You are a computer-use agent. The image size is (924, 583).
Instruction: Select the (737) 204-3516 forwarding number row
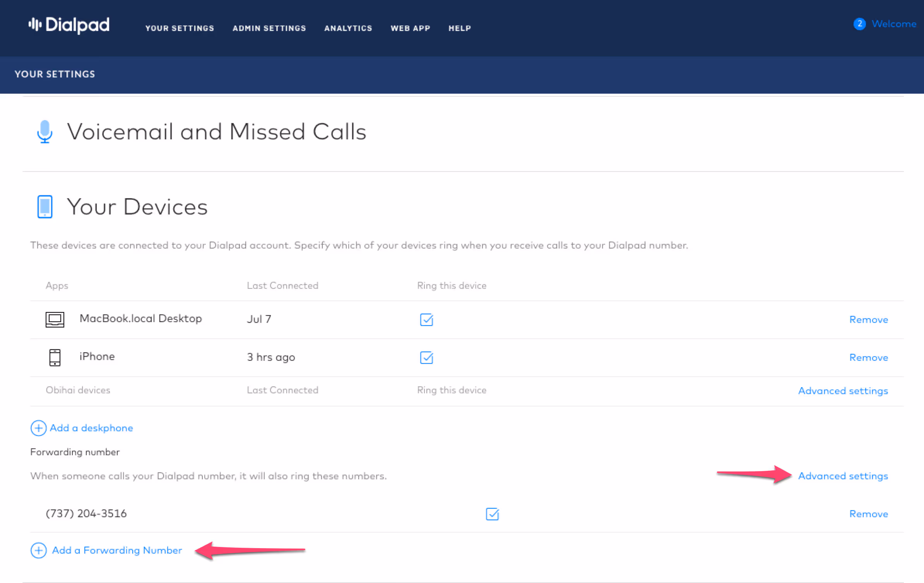tap(86, 513)
